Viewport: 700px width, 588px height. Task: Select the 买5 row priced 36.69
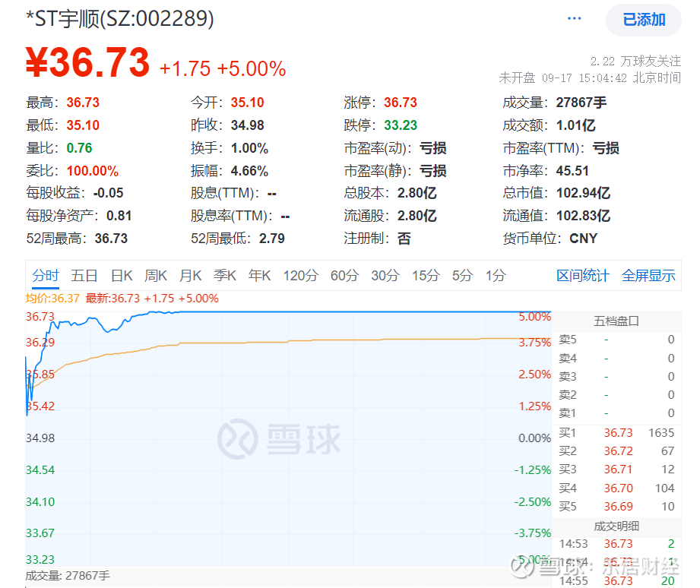tap(616, 507)
